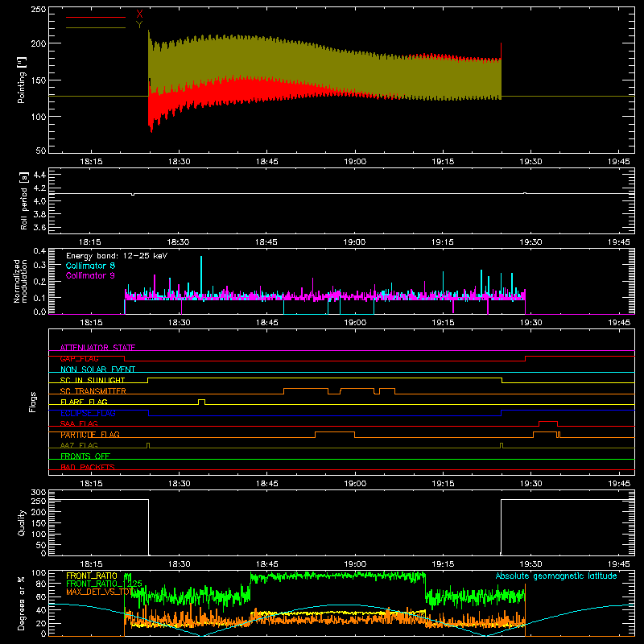644x644 pixels.
Task: Select the Absolute geomagnetic latitude label
Action: tap(556, 576)
